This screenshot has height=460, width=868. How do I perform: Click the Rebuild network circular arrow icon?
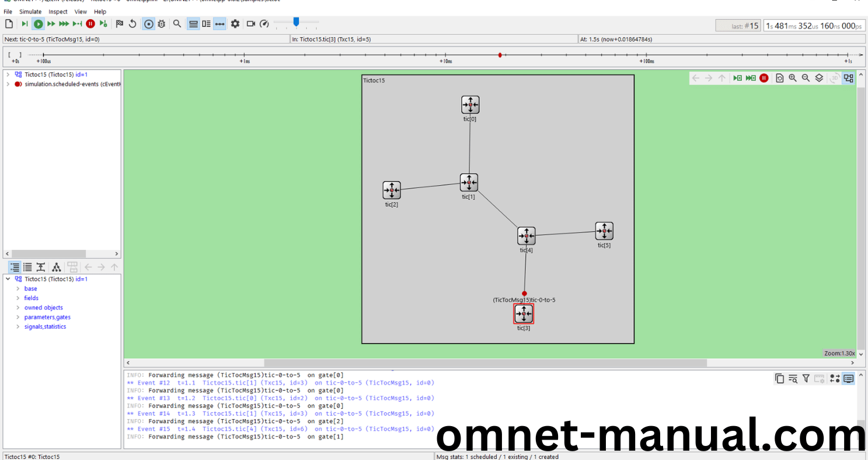pos(133,24)
